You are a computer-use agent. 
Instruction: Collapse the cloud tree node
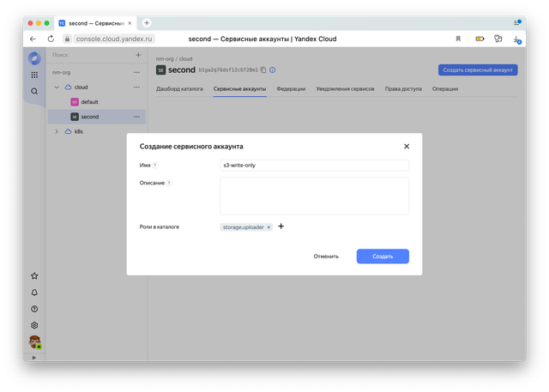click(x=57, y=87)
